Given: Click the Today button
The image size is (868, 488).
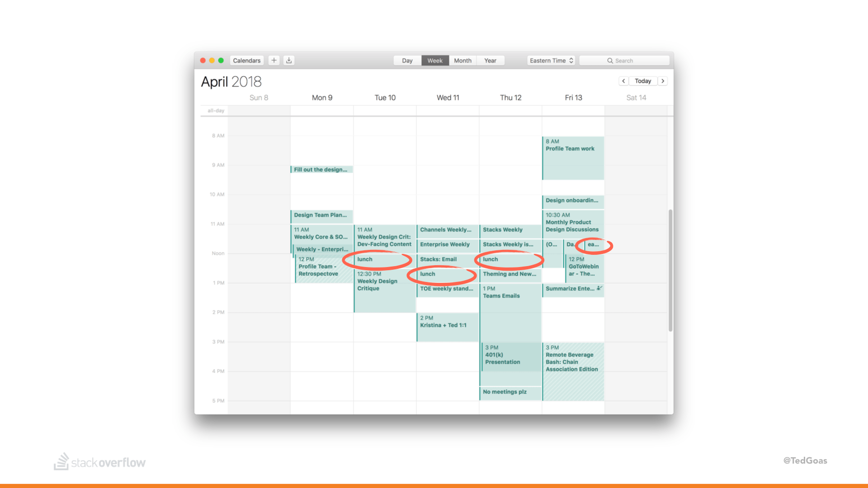Looking at the screenshot, I should 643,80.
